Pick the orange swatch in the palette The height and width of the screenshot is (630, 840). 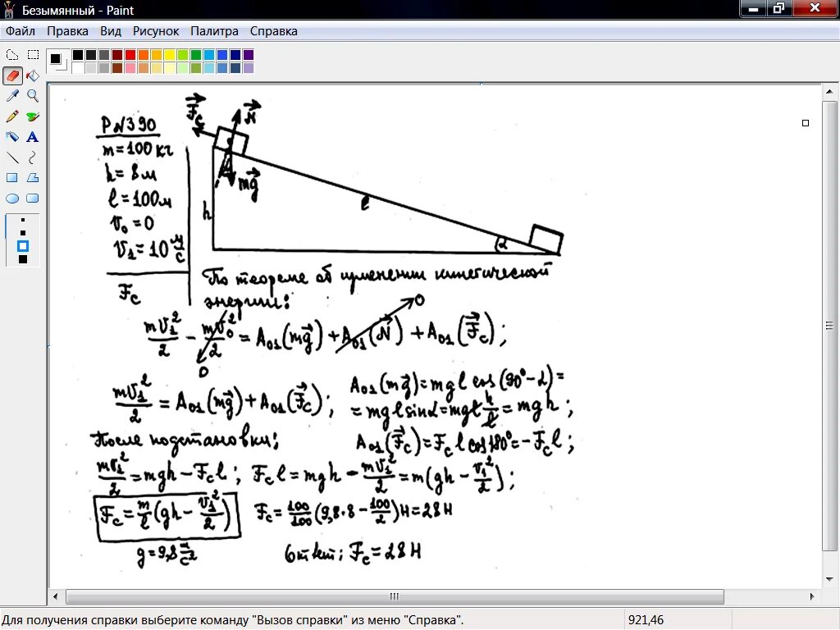point(143,55)
